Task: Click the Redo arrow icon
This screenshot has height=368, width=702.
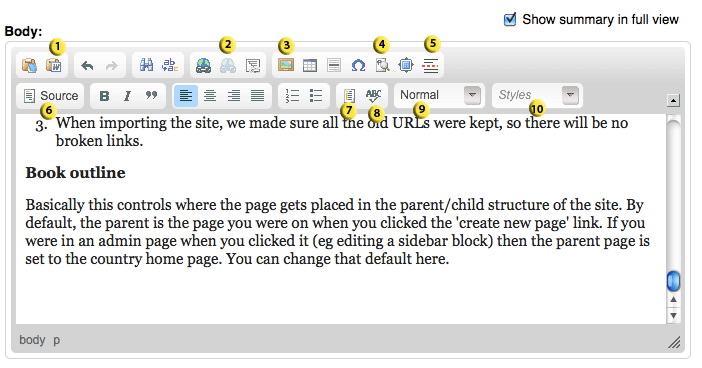Action: [x=111, y=66]
